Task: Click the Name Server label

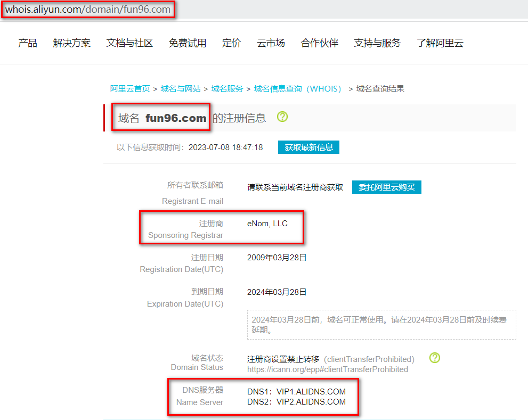Action: pos(200,402)
